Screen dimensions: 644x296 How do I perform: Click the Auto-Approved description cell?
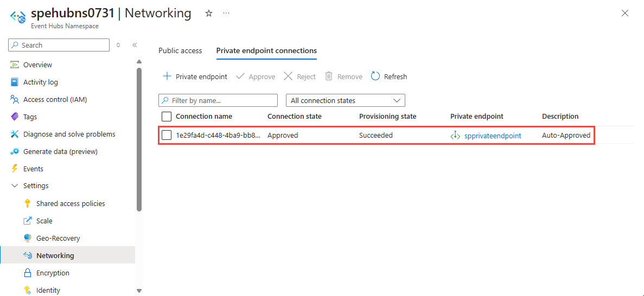566,136
